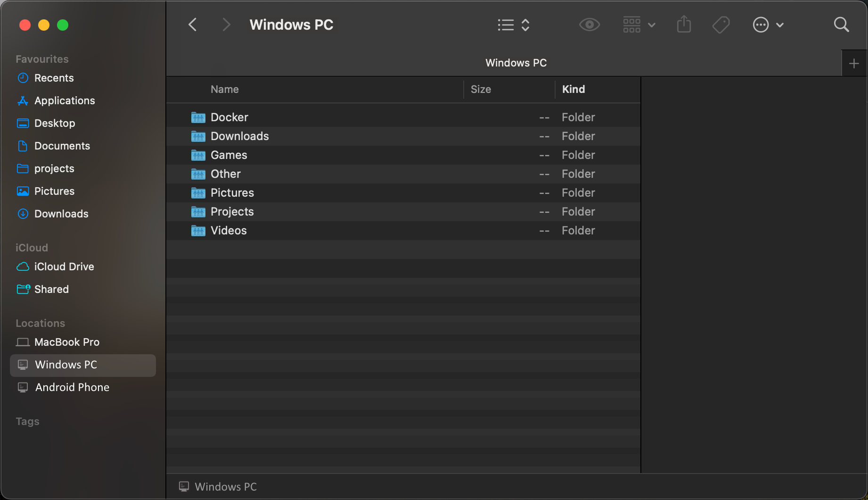Open projects in the Favourites sidebar
This screenshot has width=868, height=500.
click(83, 168)
